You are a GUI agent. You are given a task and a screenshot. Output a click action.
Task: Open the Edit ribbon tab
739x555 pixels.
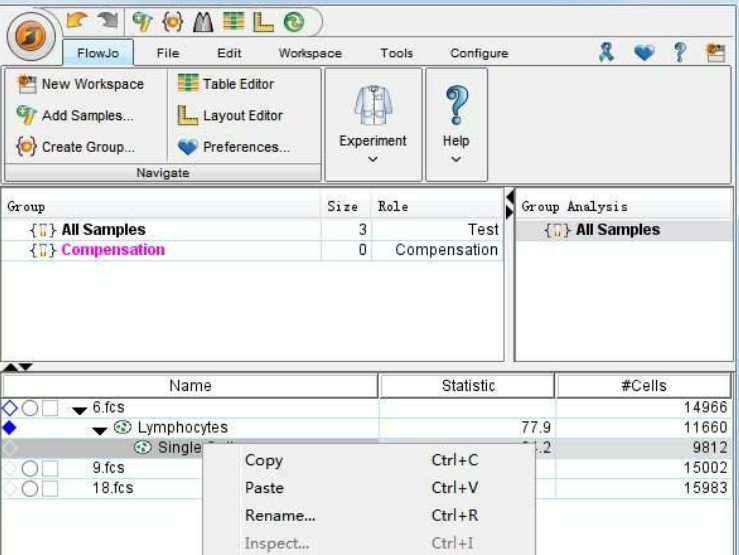pos(229,53)
